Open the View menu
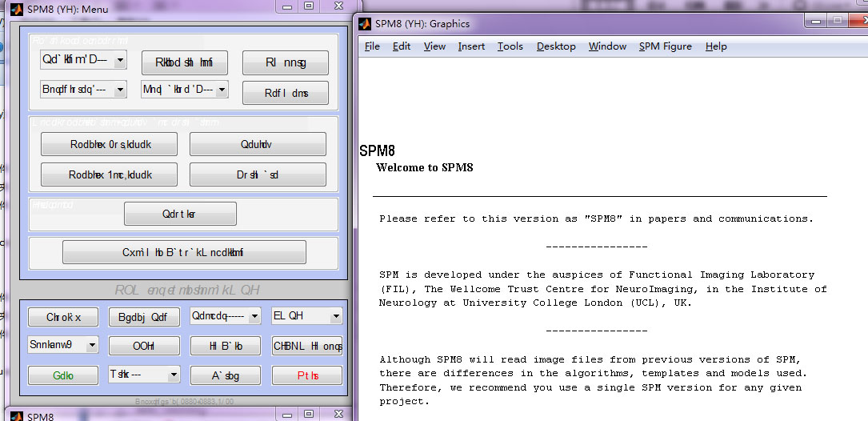This screenshot has height=421, width=868. tap(434, 46)
